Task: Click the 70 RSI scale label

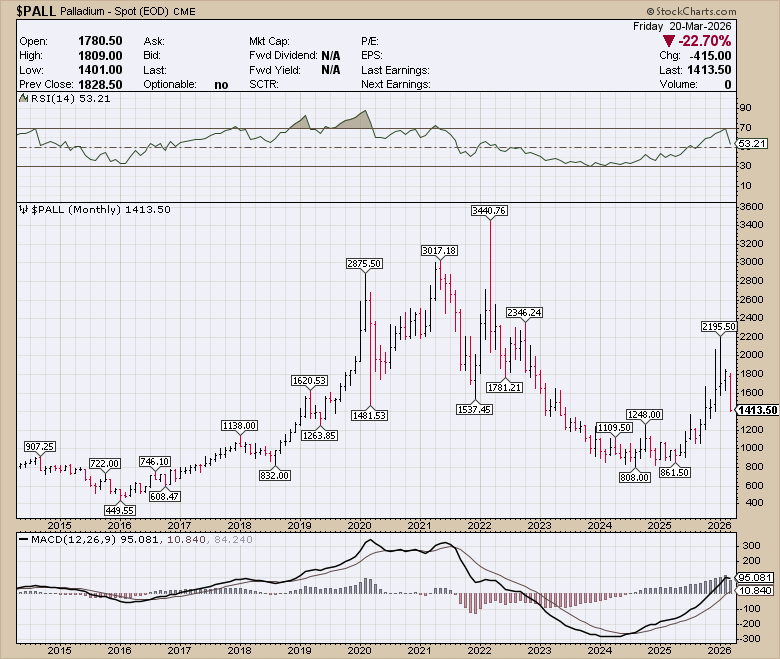Action: [746, 127]
